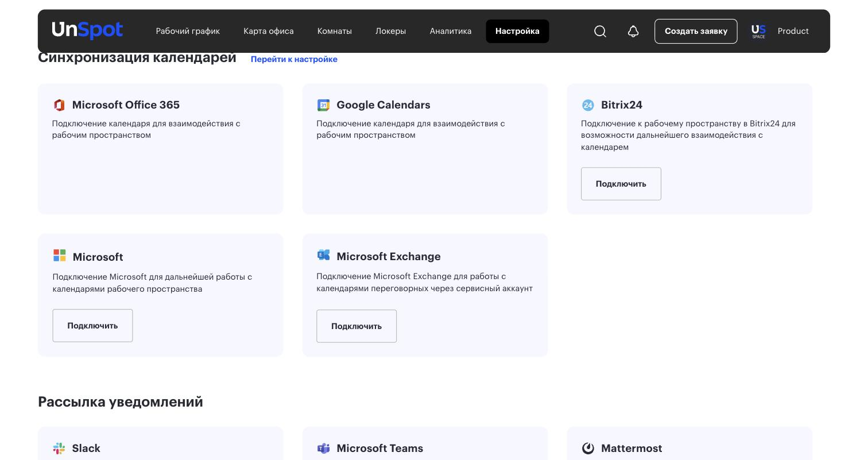This screenshot has width=868, height=460.
Task: Click the Создать заявку button
Action: [696, 31]
